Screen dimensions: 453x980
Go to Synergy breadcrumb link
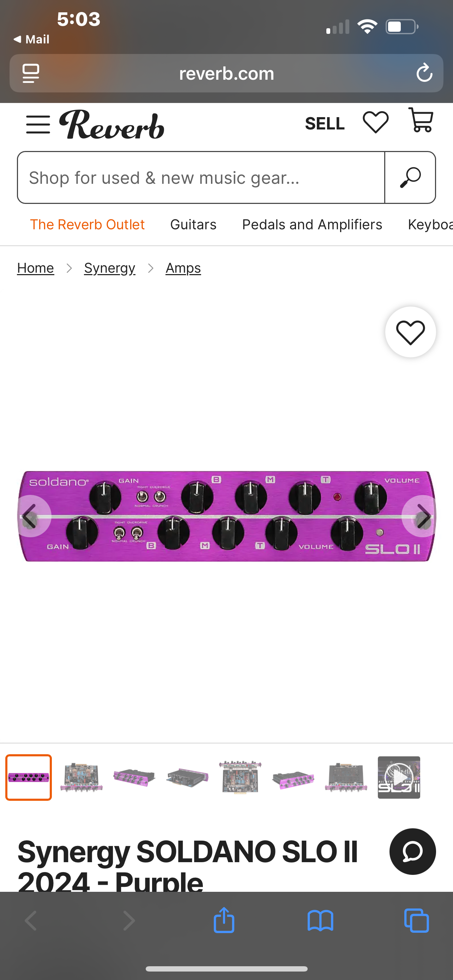[x=109, y=268]
